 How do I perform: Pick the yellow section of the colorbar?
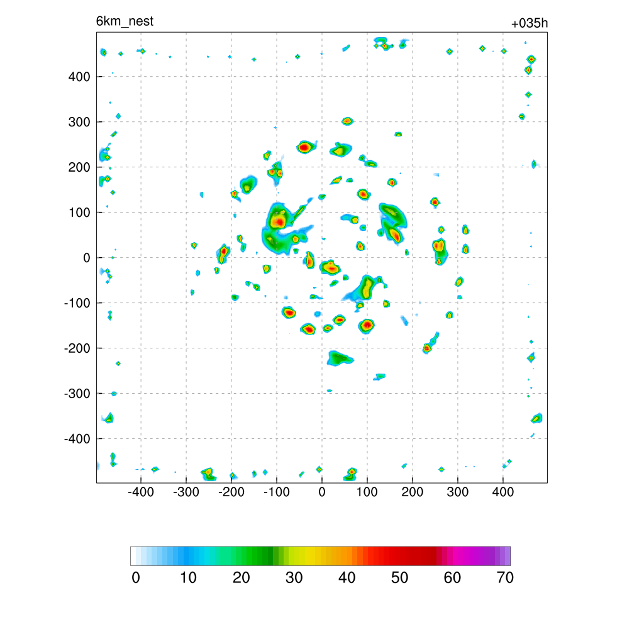click(306, 556)
